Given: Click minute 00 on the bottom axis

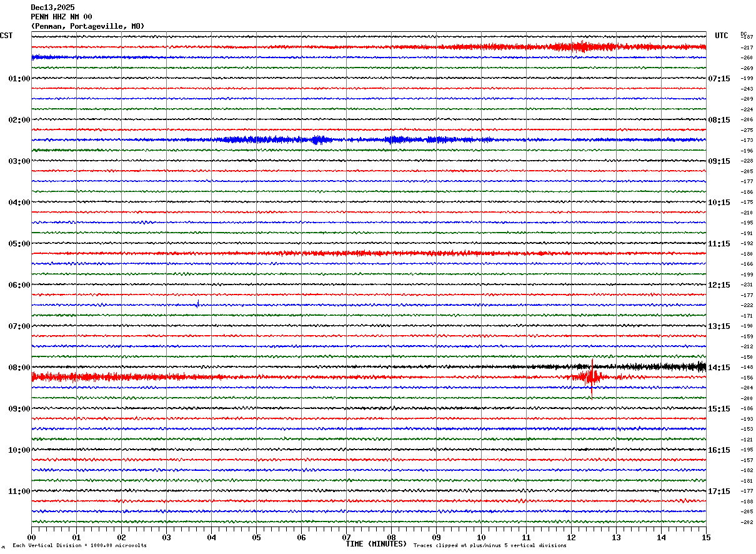Looking at the screenshot, I should [31, 537].
